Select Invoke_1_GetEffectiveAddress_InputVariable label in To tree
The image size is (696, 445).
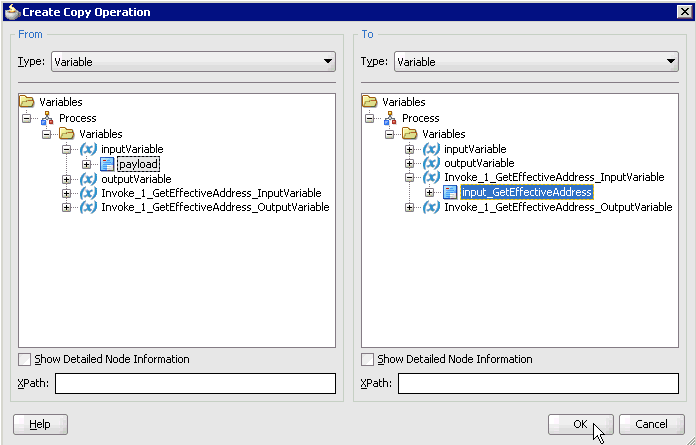(x=554, y=177)
